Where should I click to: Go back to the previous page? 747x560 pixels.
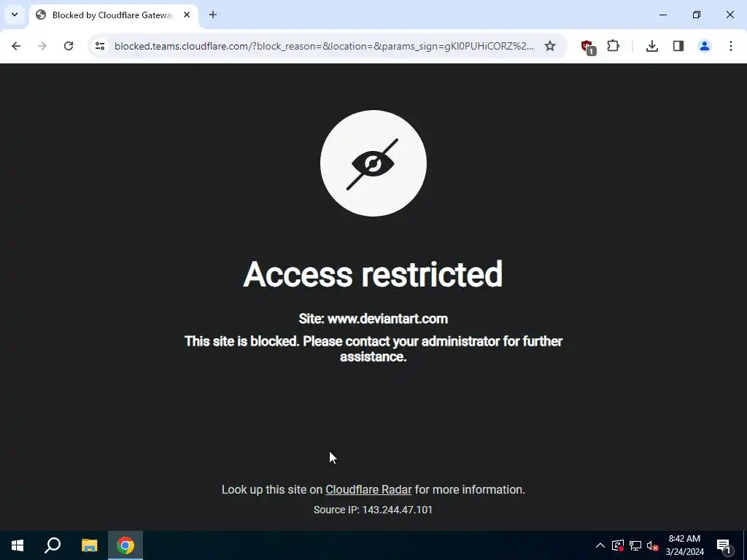[16, 46]
